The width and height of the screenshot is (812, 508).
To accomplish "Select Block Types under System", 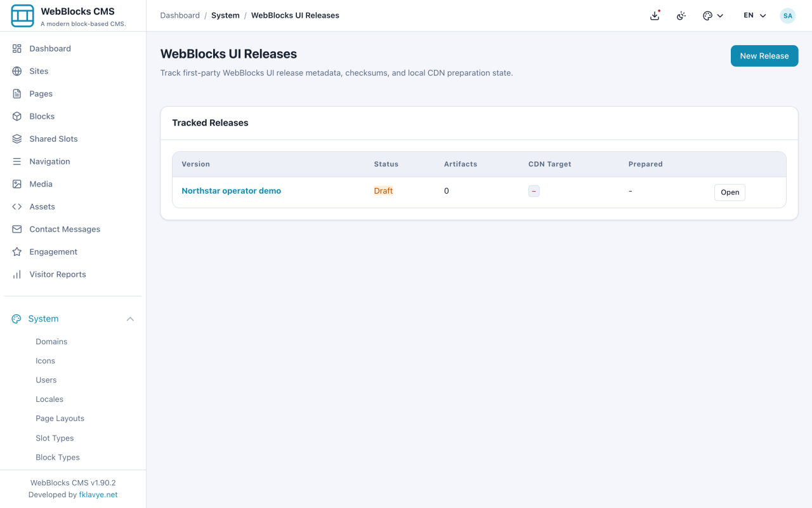I will (58, 457).
